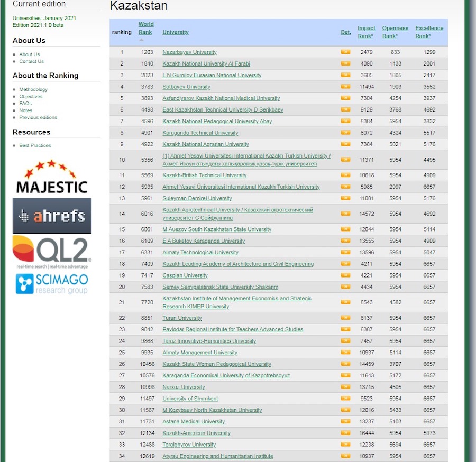Sort by Openness Rank header
Screen dimensions: 476x462
(395, 32)
